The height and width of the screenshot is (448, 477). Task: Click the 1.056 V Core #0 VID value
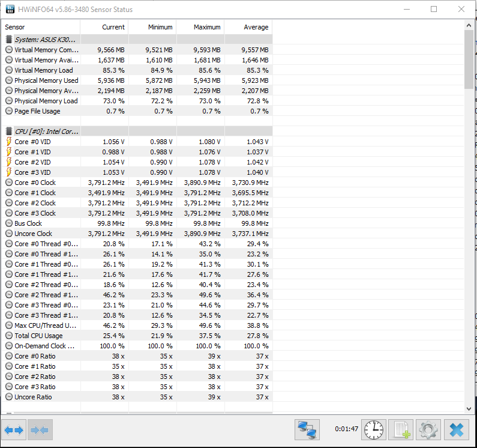click(113, 142)
